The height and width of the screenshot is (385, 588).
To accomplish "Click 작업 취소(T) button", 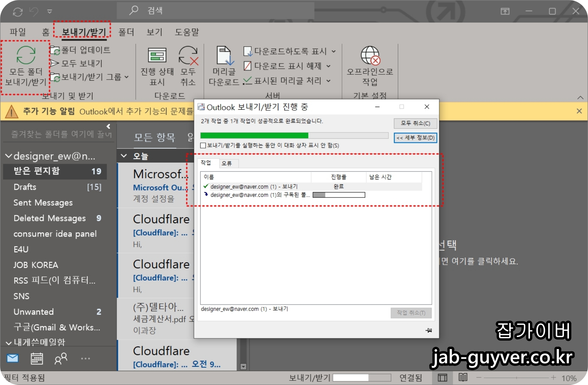I will (411, 313).
